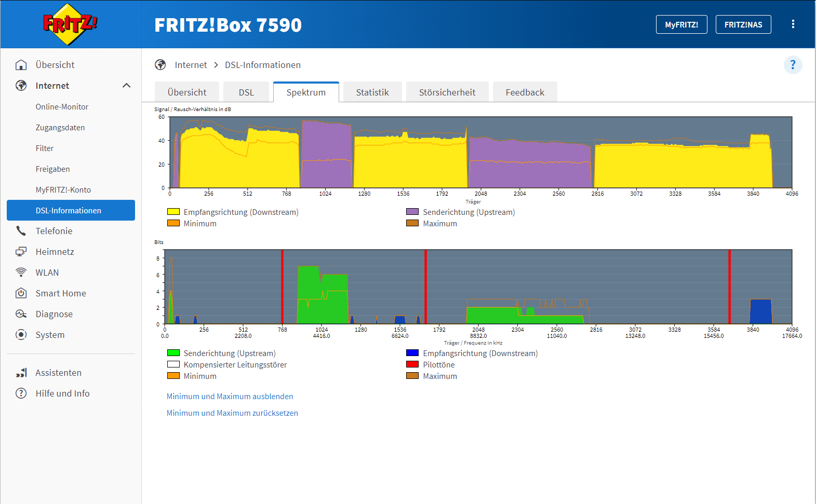816x504 pixels.
Task: Open the Übersicht home icon in sidebar
Action: tap(21, 65)
